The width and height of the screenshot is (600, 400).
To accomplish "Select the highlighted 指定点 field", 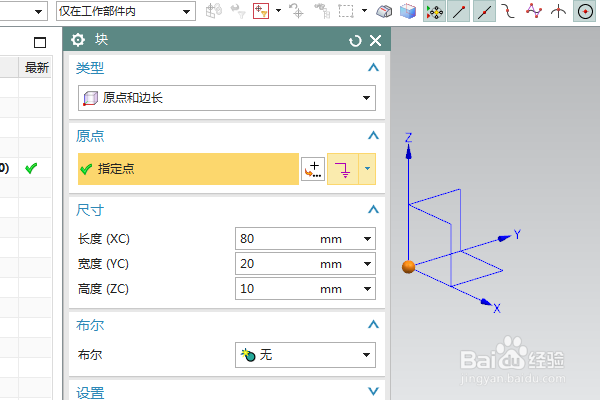I will [188, 169].
